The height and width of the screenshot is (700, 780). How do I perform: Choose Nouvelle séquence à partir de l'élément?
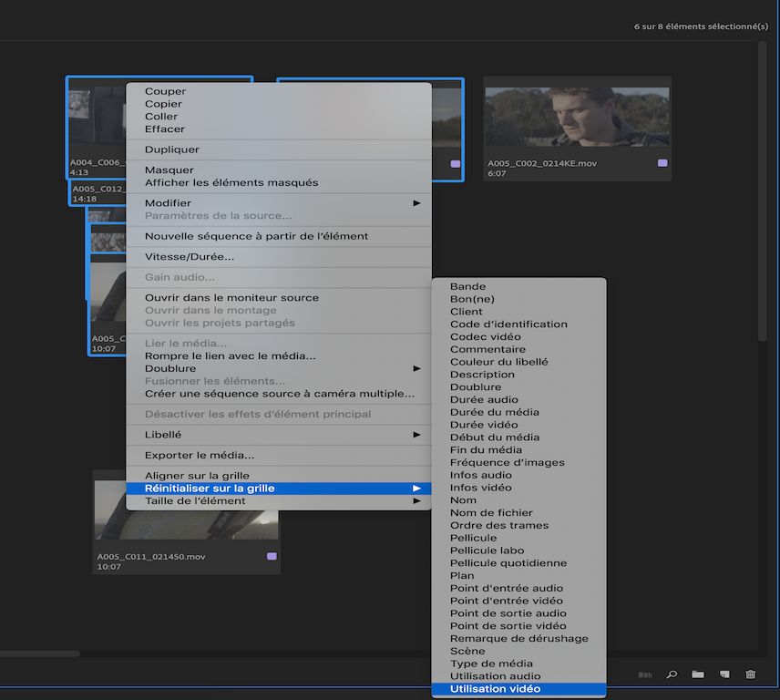point(279,236)
